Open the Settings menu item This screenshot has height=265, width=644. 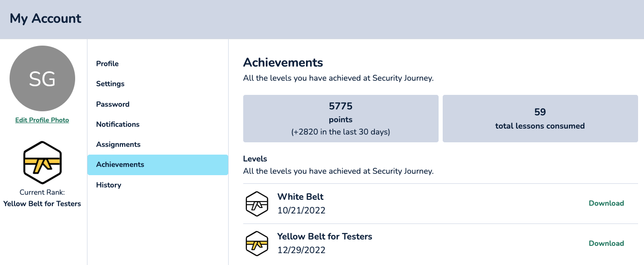tap(110, 83)
